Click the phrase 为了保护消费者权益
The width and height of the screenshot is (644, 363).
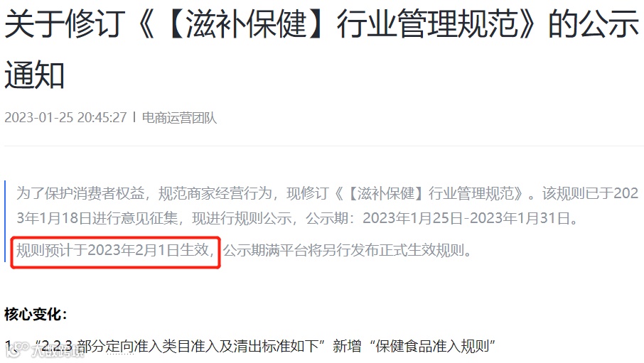click(x=80, y=193)
